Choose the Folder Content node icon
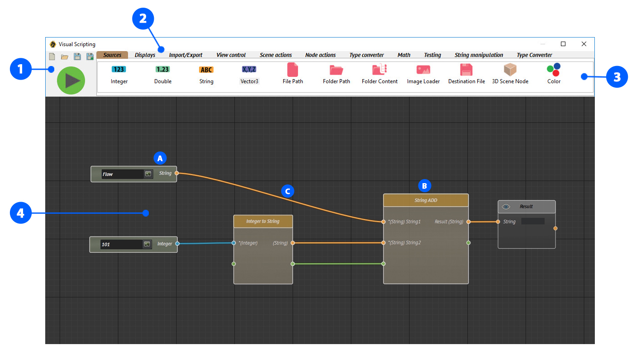This screenshot has width=636, height=364. [380, 74]
